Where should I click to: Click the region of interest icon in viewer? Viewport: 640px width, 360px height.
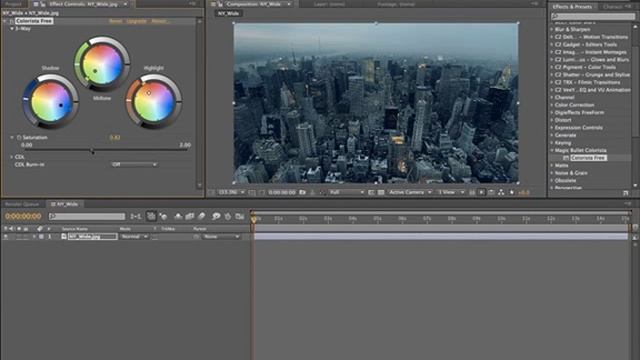pyautogui.click(x=371, y=192)
